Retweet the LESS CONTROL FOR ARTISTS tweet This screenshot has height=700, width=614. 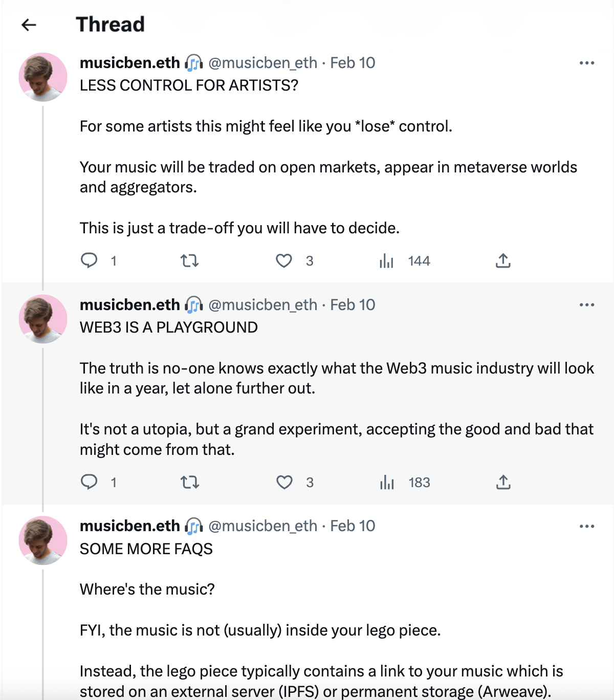point(190,261)
